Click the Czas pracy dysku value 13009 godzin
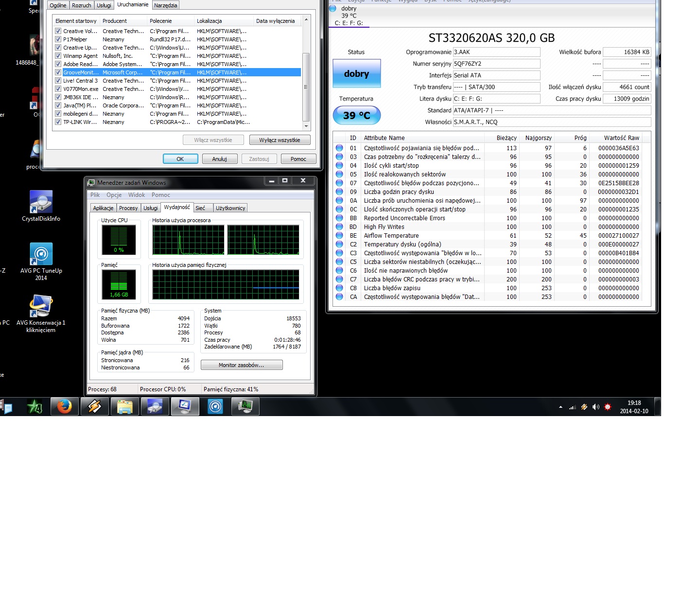 (x=627, y=99)
